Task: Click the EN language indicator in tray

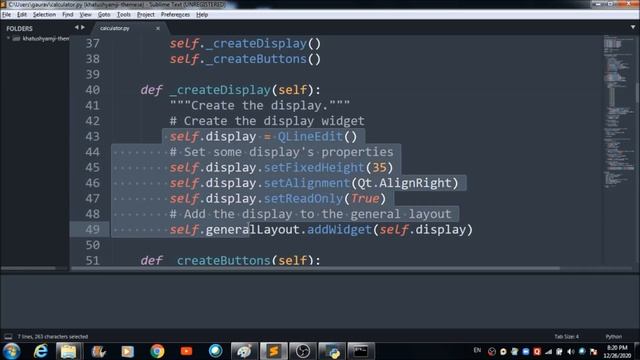Action: coord(477,351)
